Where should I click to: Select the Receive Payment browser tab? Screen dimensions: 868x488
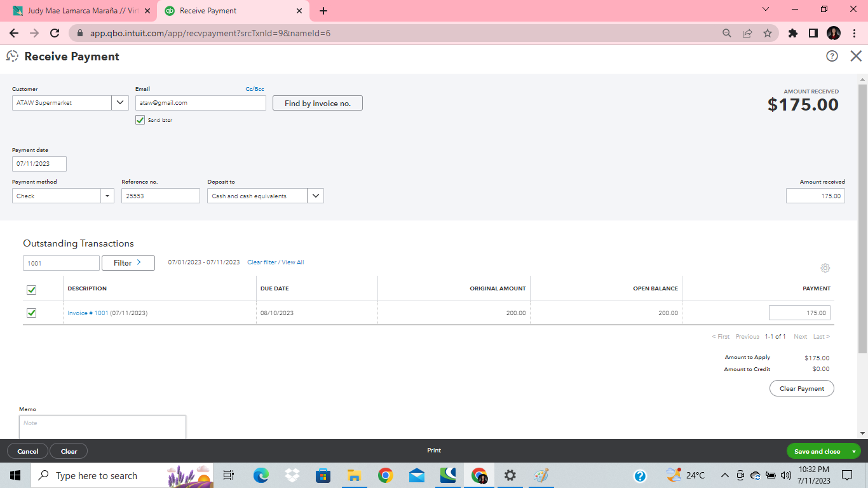pos(233,11)
